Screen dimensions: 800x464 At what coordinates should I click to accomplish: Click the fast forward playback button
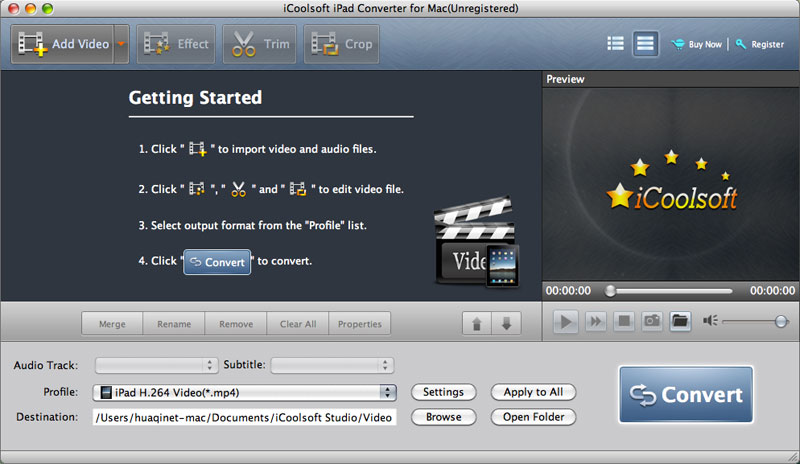click(x=595, y=321)
